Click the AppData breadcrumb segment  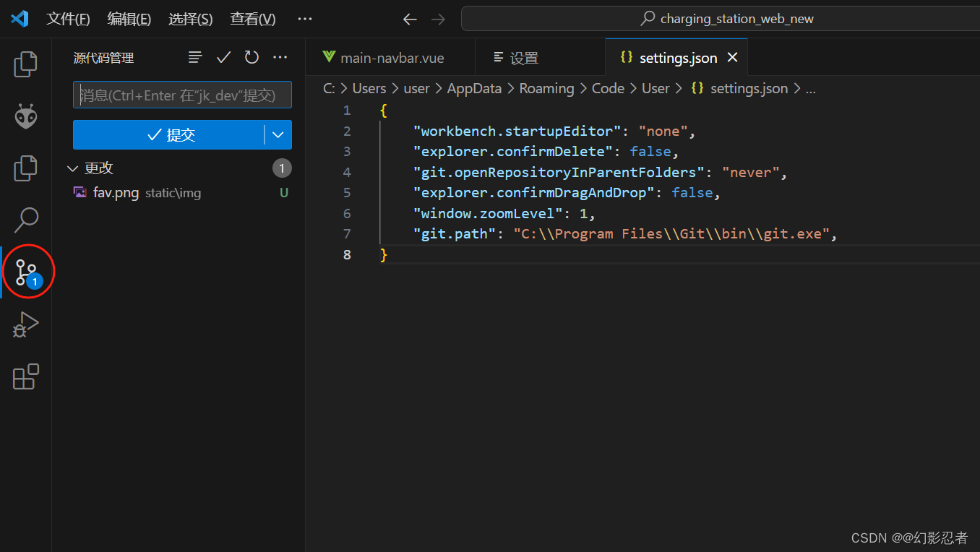coord(474,88)
